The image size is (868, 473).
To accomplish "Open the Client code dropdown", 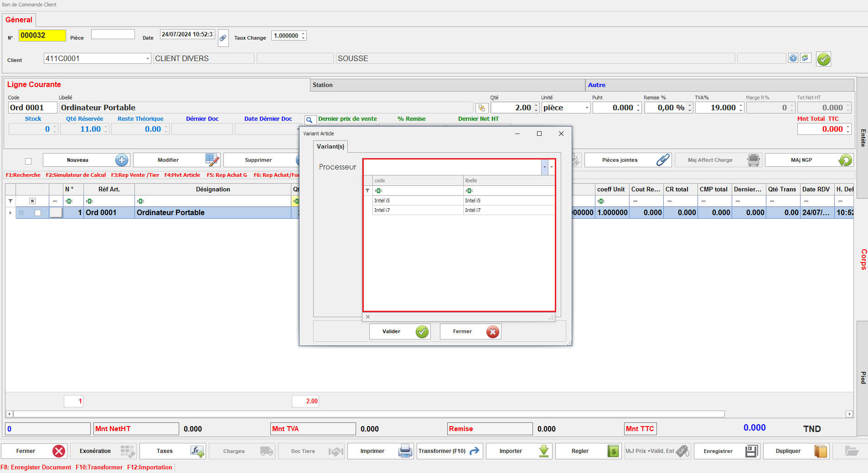I will (148, 58).
